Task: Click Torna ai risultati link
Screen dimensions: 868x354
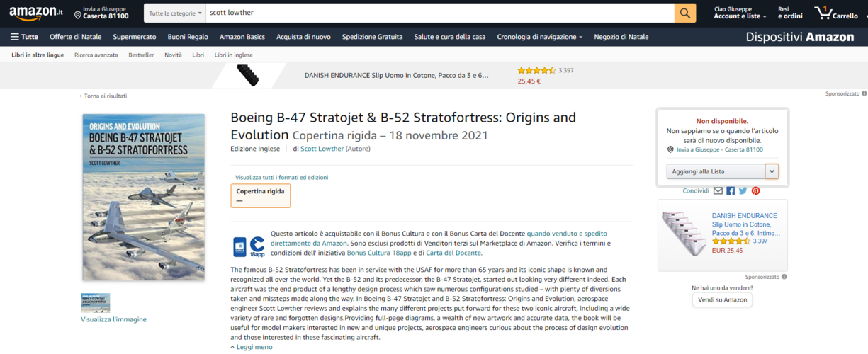Action: coord(103,96)
